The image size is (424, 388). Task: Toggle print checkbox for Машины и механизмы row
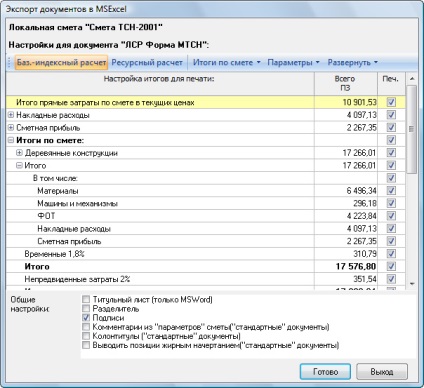coord(391,203)
